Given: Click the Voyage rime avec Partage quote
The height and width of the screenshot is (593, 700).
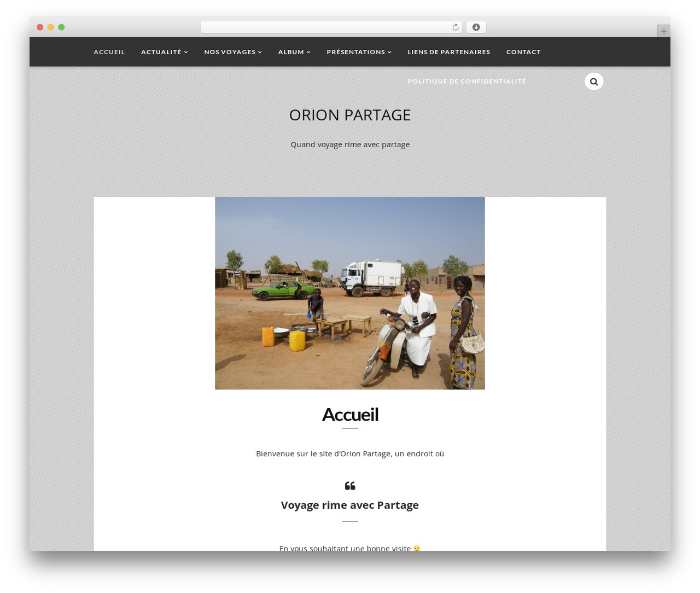Looking at the screenshot, I should click(x=350, y=505).
